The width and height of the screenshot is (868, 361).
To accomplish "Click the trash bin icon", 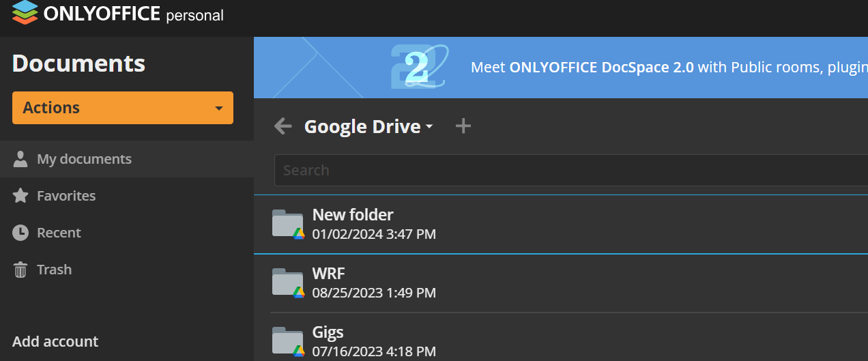I will [20, 270].
